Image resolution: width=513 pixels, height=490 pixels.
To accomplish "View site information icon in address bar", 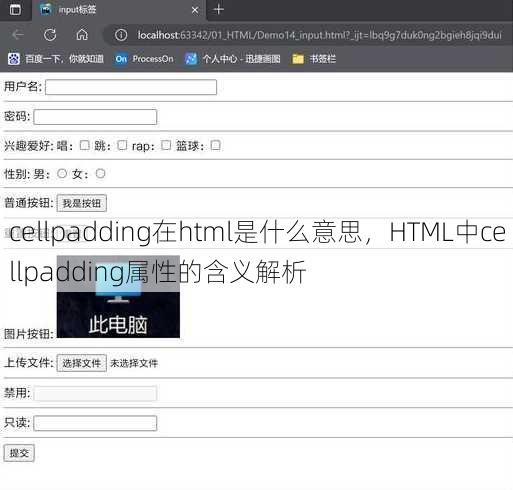I will (121, 35).
